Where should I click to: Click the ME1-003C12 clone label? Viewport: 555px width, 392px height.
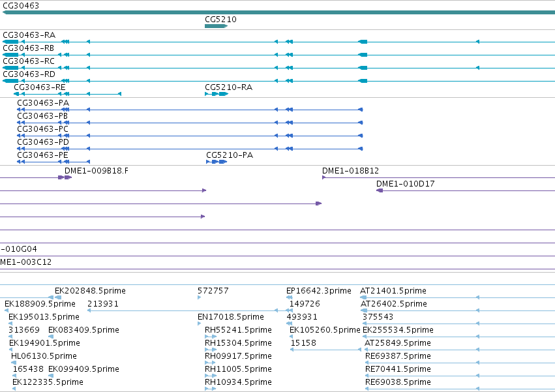click(x=26, y=262)
